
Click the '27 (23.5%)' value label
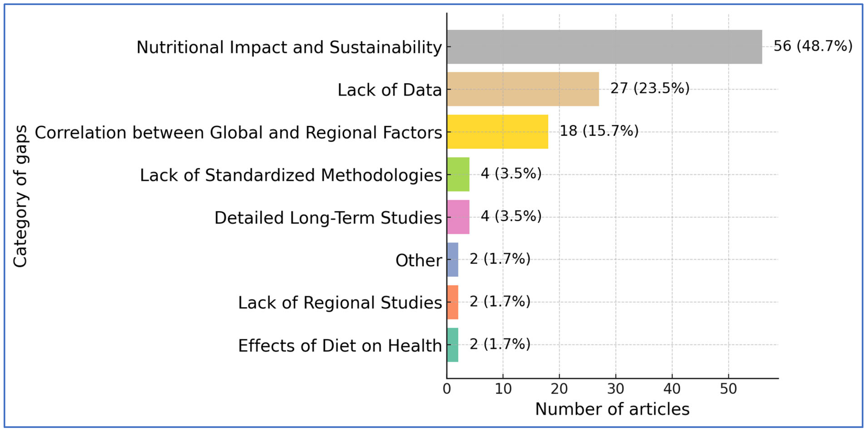650,89
